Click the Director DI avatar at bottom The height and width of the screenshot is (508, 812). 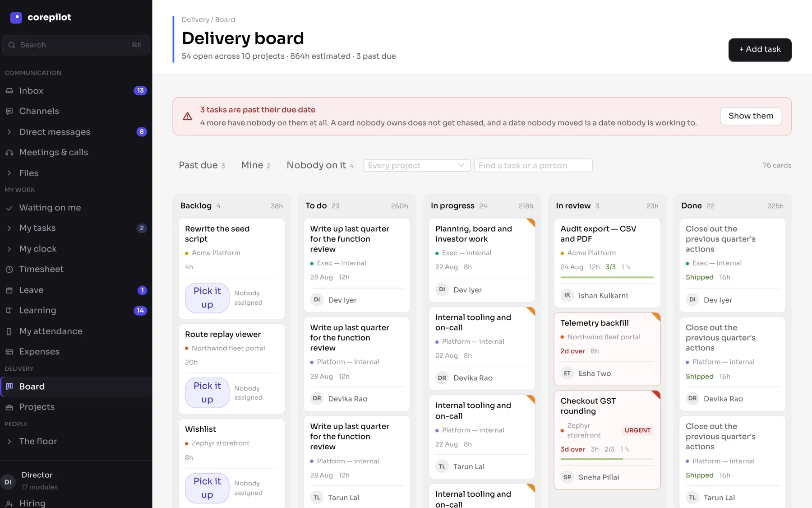point(8,482)
